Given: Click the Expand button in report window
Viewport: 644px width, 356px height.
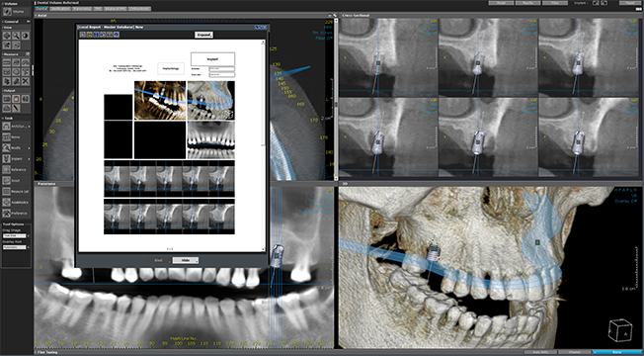Looking at the screenshot, I should [x=203, y=35].
